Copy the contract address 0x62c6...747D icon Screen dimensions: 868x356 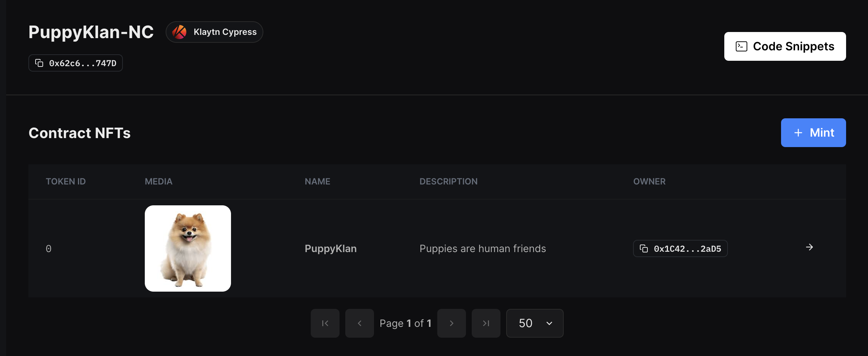click(x=39, y=63)
